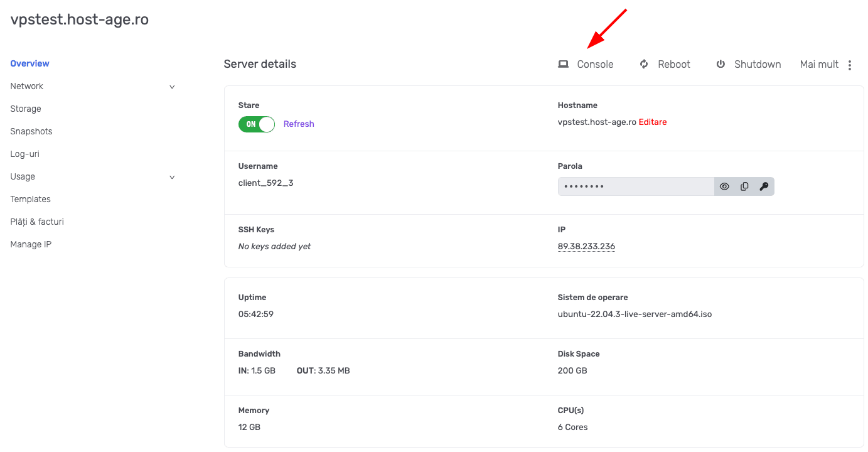
Task: Select Templates in the sidebar
Action: (30, 199)
